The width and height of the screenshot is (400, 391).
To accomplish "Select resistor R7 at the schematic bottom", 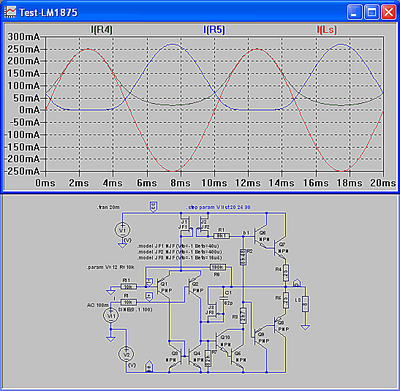I will pos(208,359).
